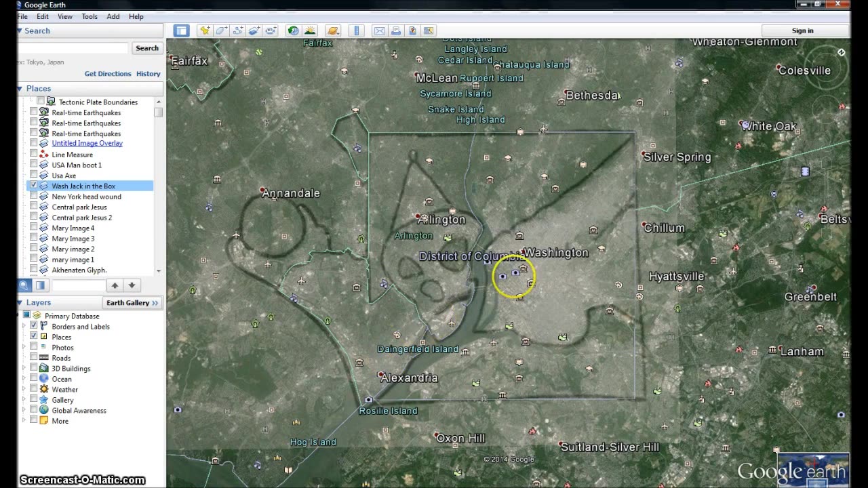Screen dimensions: 868x488
Task: Move selected place down with arrow
Action: tap(132, 285)
